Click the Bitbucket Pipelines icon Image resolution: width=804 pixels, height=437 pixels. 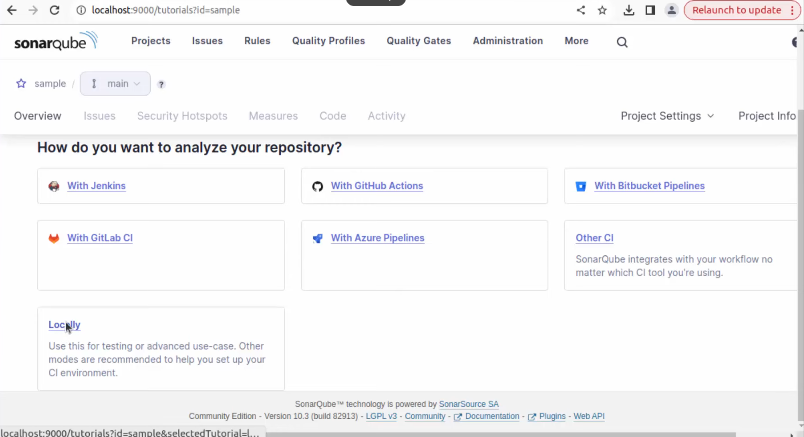pos(581,186)
